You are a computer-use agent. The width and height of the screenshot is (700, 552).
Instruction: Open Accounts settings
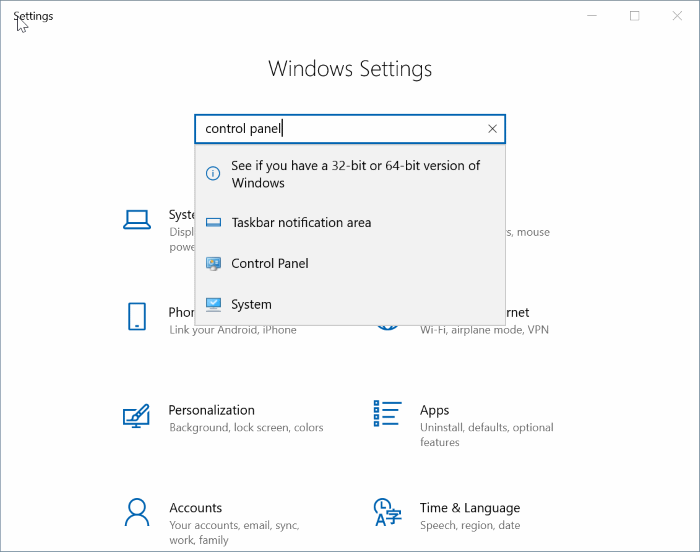196,508
